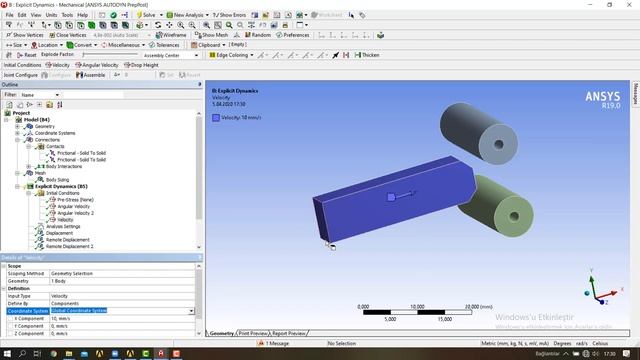Click the Outline filter text field
Viewport: 640px width, 360px height.
[93, 95]
